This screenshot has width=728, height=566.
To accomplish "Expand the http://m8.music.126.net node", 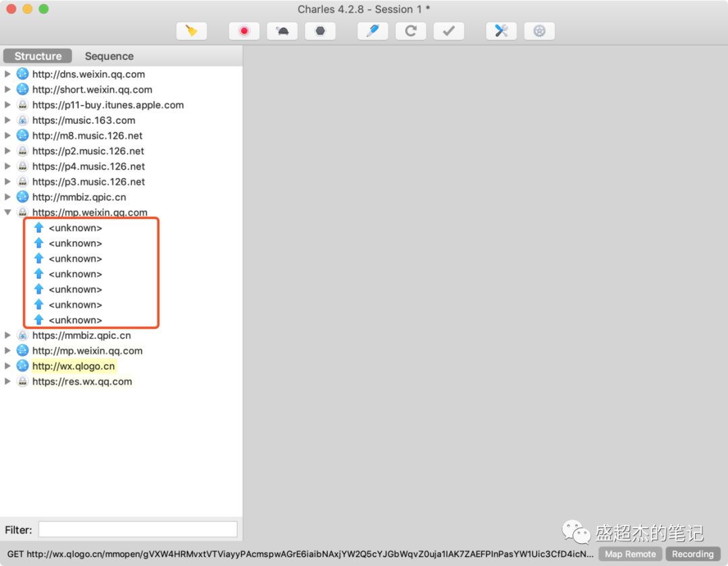I will [7, 135].
